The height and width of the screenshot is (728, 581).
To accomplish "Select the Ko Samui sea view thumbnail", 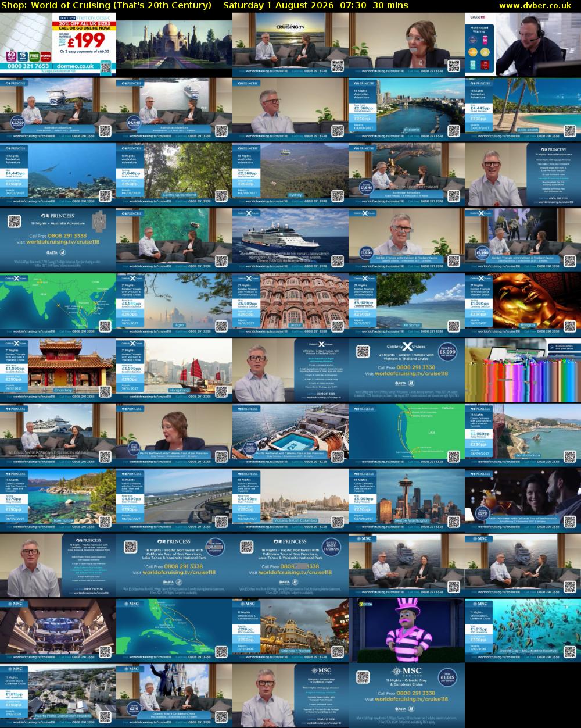I will pos(407,304).
